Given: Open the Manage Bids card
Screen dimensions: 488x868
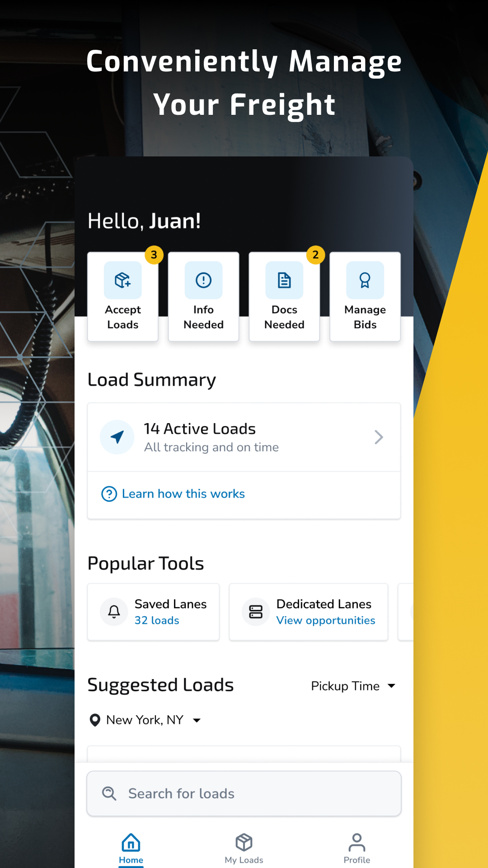Looking at the screenshot, I should 365,297.
